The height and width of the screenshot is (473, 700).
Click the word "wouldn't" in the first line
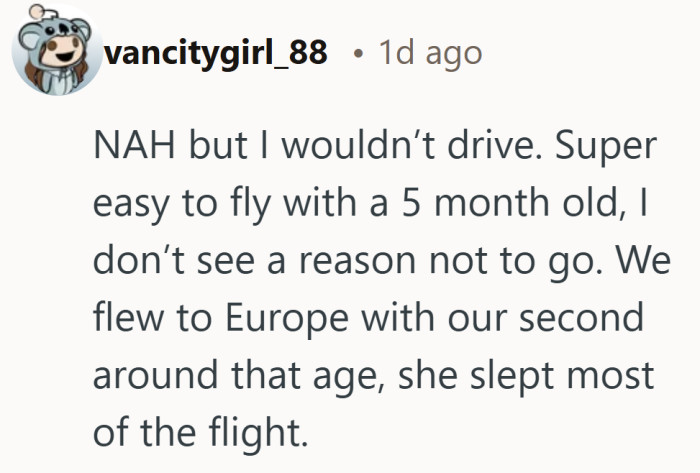tap(337, 150)
